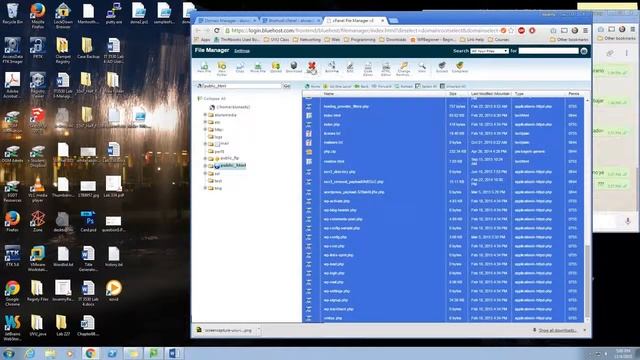Select the logs folder in tree
640x360 pixels.
218,137
